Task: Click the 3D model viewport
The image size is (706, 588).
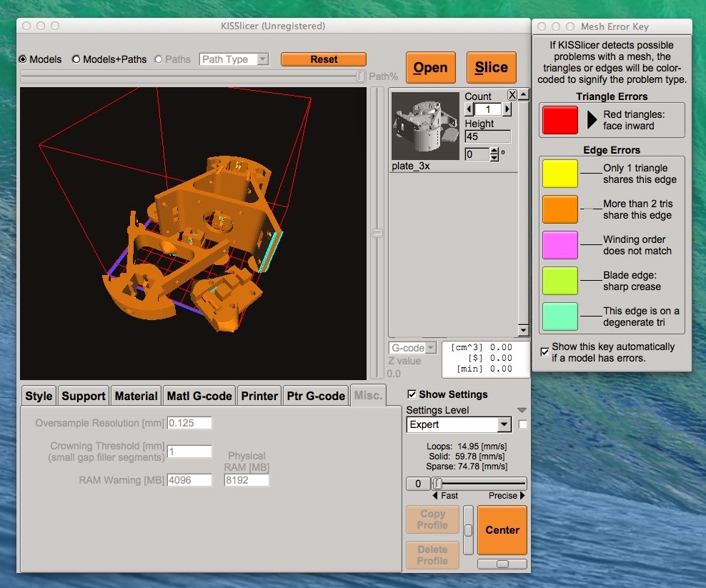Action: click(193, 234)
